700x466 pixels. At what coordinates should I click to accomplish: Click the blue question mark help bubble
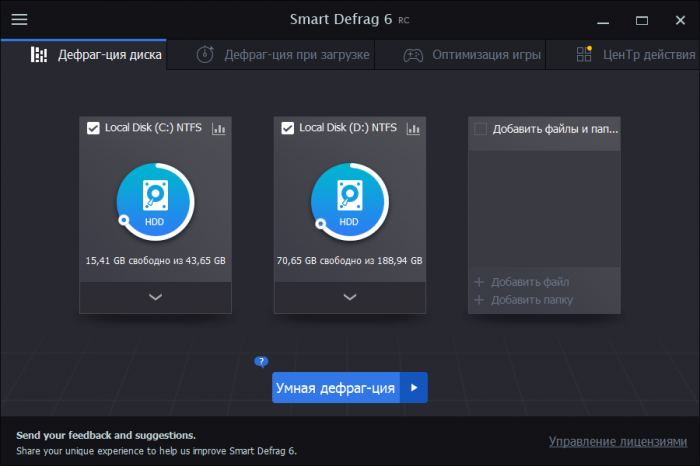click(x=262, y=362)
